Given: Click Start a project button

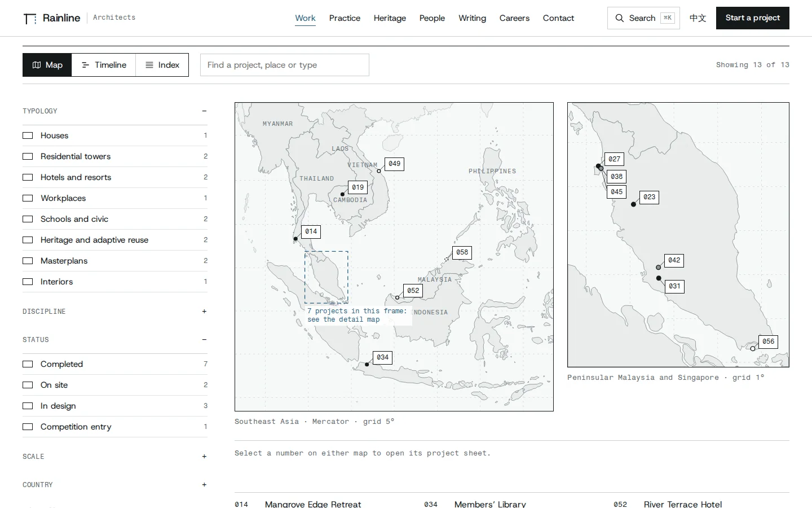Looking at the screenshot, I should tap(752, 18).
